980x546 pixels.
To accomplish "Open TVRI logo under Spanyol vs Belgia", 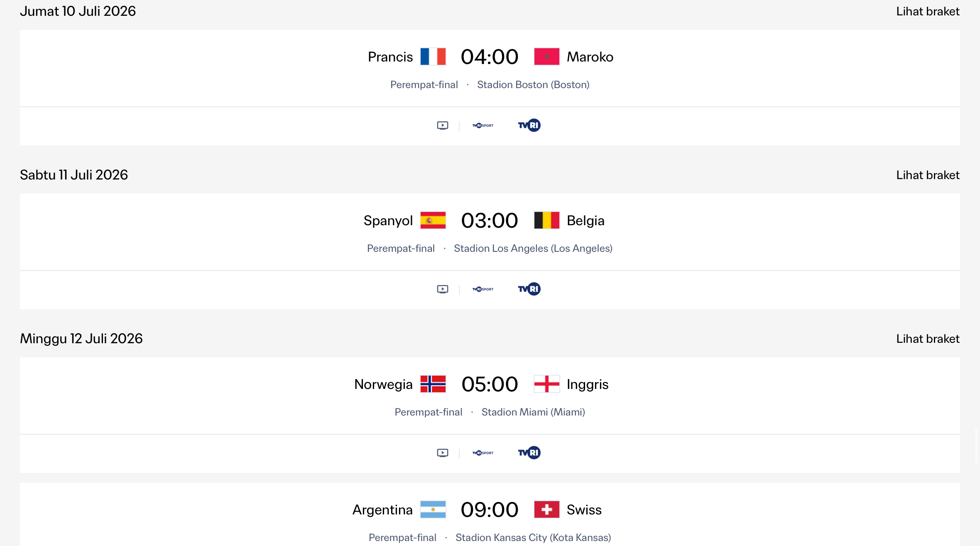I will [x=529, y=289].
